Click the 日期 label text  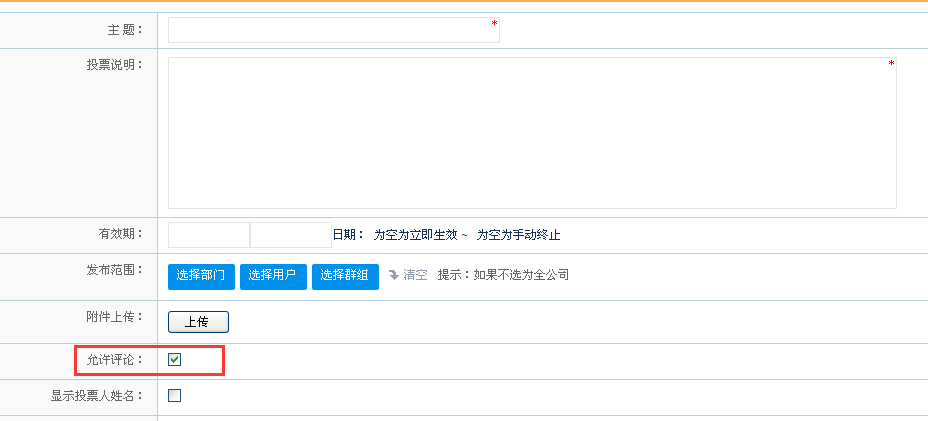tap(349, 235)
